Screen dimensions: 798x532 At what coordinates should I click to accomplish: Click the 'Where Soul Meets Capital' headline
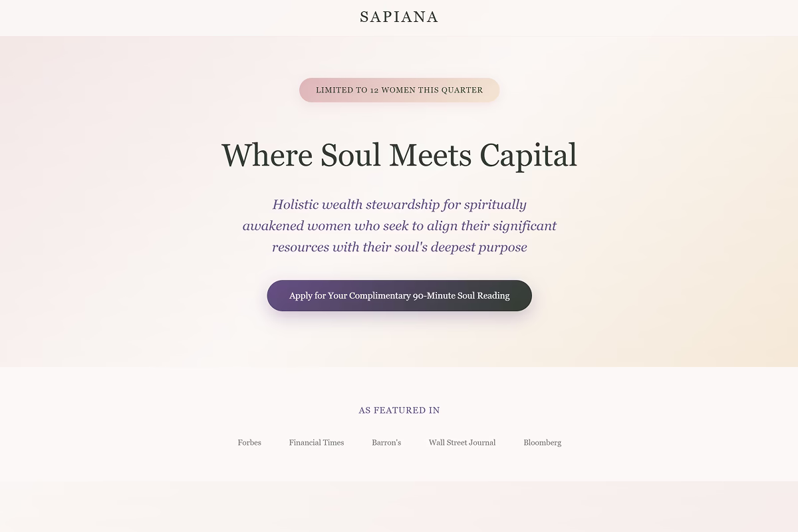[x=399, y=155]
